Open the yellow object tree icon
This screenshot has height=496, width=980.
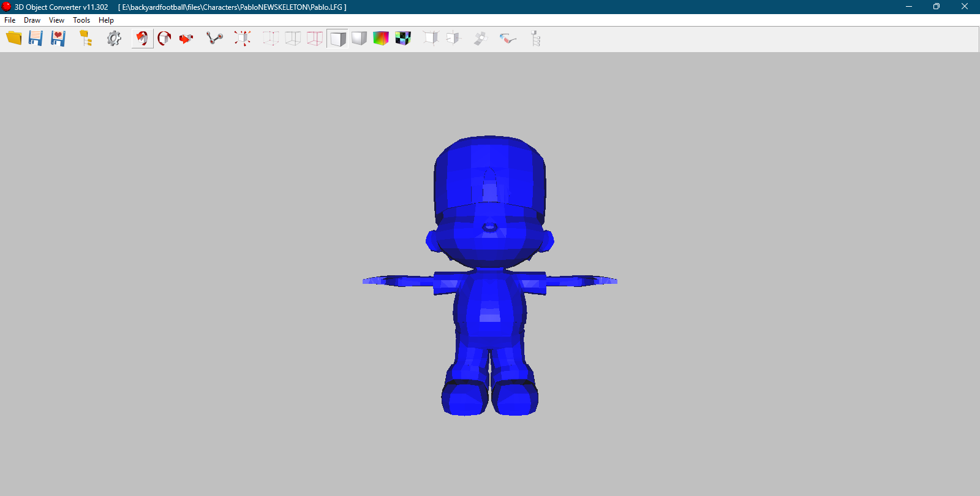point(86,39)
